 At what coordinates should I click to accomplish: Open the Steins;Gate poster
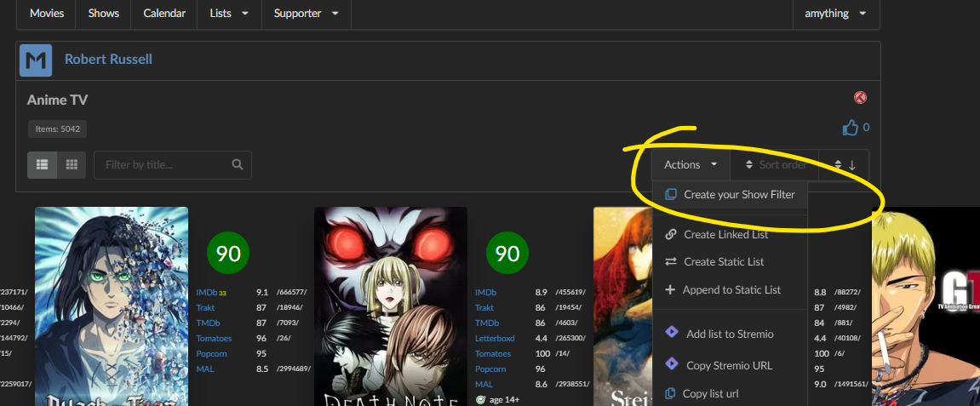point(622,306)
